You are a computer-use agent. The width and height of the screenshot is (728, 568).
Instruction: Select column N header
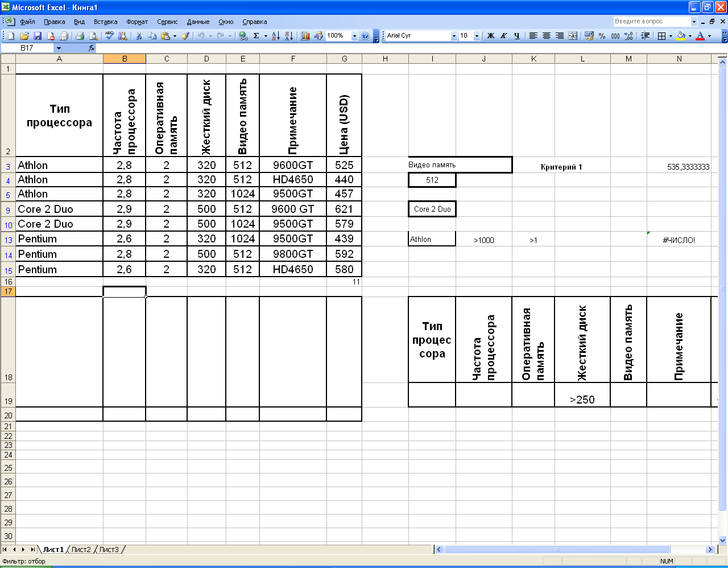(679, 59)
